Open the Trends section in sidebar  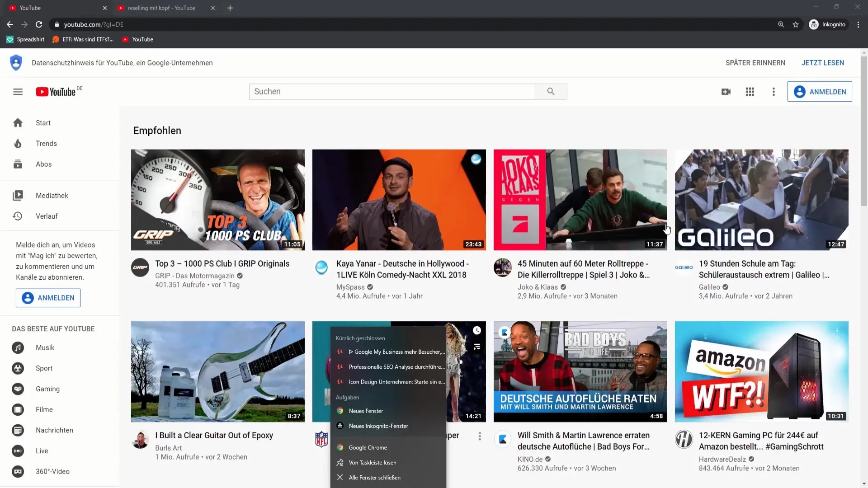46,144
